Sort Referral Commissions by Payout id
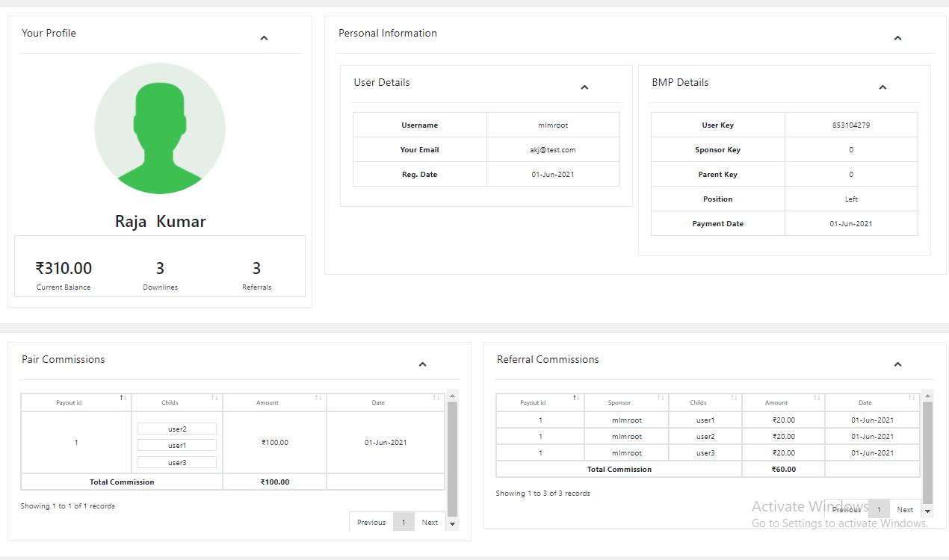The width and height of the screenshot is (949, 560). [x=540, y=402]
